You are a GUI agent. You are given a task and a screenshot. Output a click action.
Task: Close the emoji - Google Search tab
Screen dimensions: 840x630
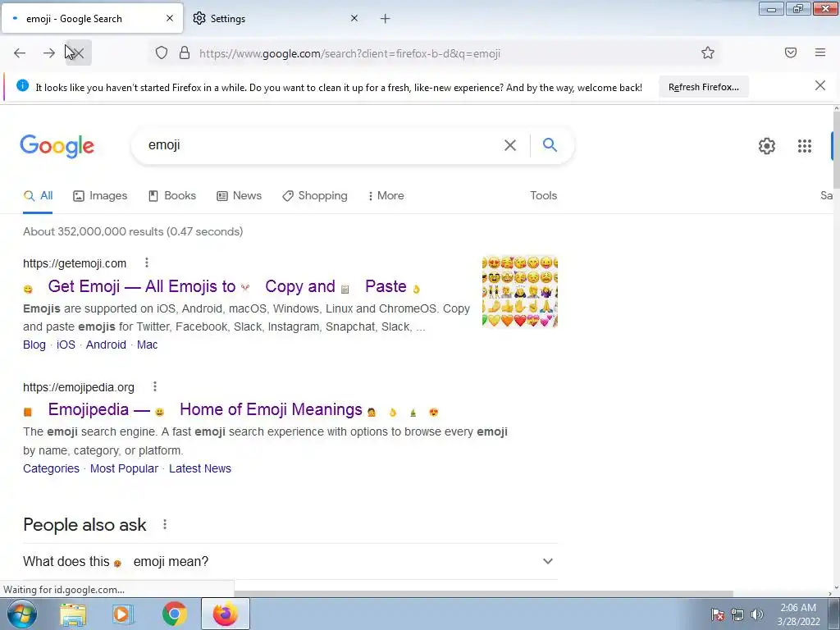tap(169, 18)
